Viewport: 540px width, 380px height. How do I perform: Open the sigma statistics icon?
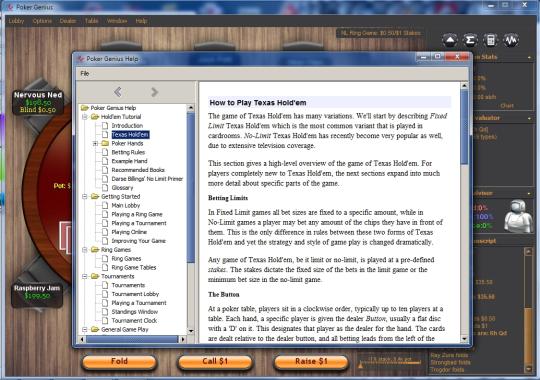[x=470, y=40]
